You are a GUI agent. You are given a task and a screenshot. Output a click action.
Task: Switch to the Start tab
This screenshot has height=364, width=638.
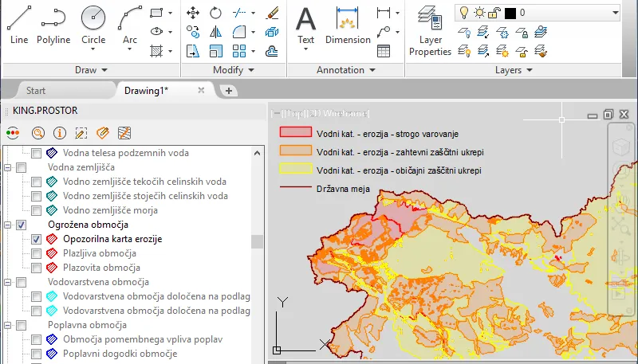pos(35,91)
